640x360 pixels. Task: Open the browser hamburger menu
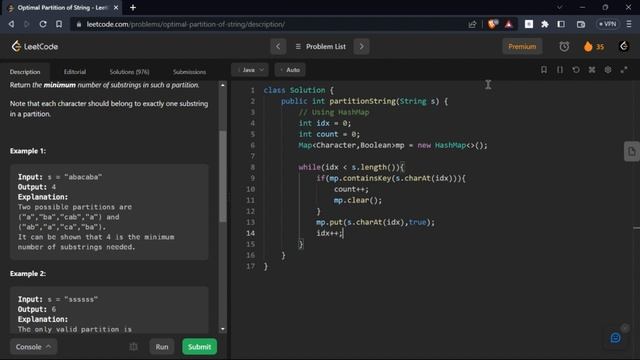click(x=629, y=24)
